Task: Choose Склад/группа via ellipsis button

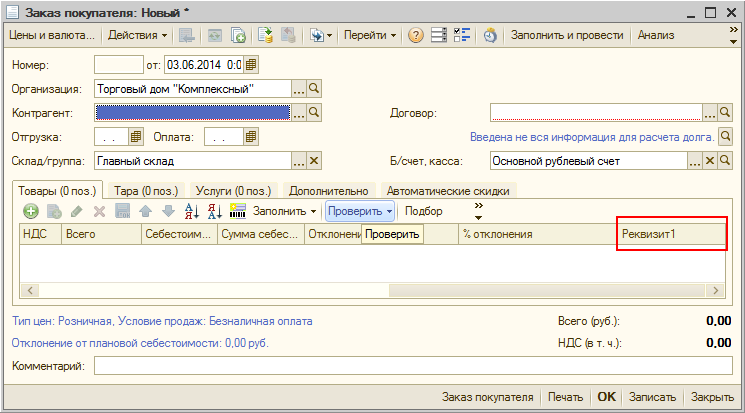Action: point(299,161)
